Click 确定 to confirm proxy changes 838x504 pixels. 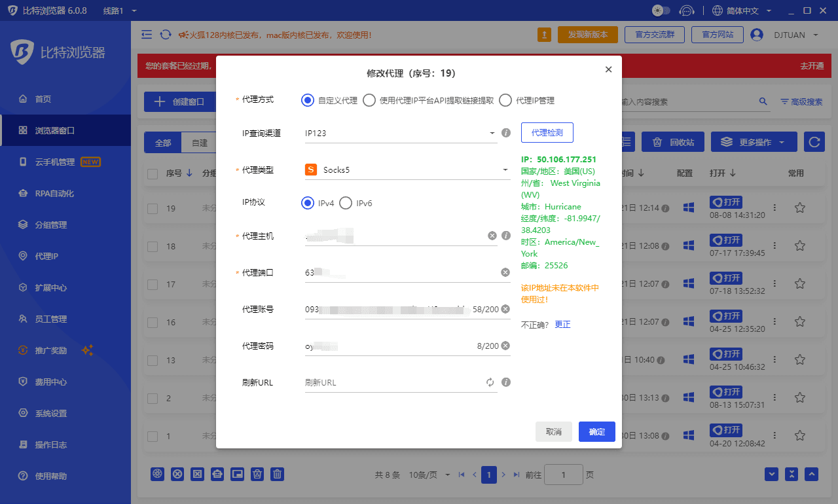tap(597, 432)
